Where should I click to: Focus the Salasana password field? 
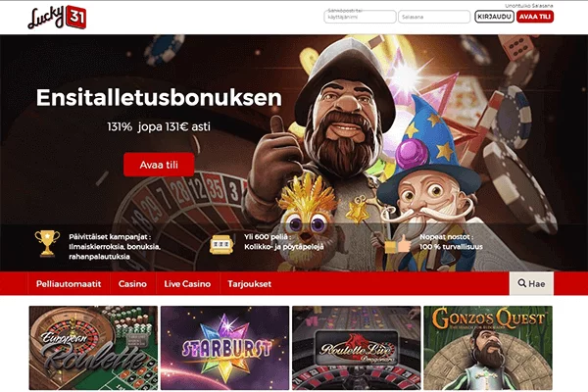point(434,17)
